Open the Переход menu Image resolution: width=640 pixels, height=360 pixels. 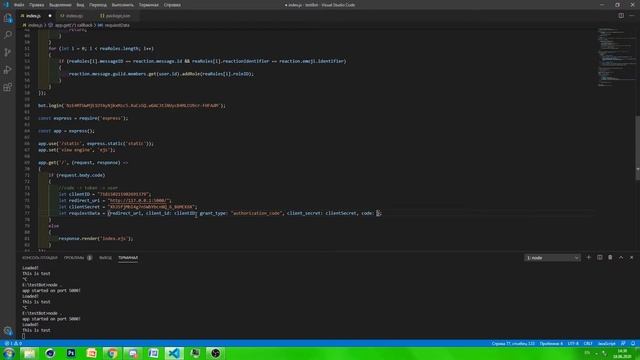tap(98, 5)
